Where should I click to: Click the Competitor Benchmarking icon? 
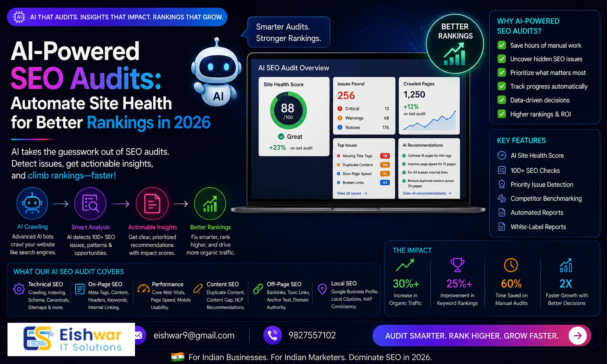[x=502, y=198]
